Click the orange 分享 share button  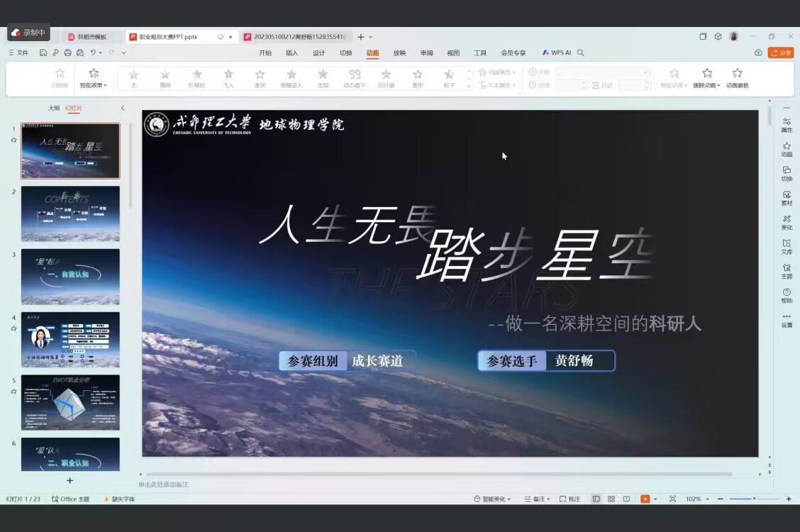(781, 52)
